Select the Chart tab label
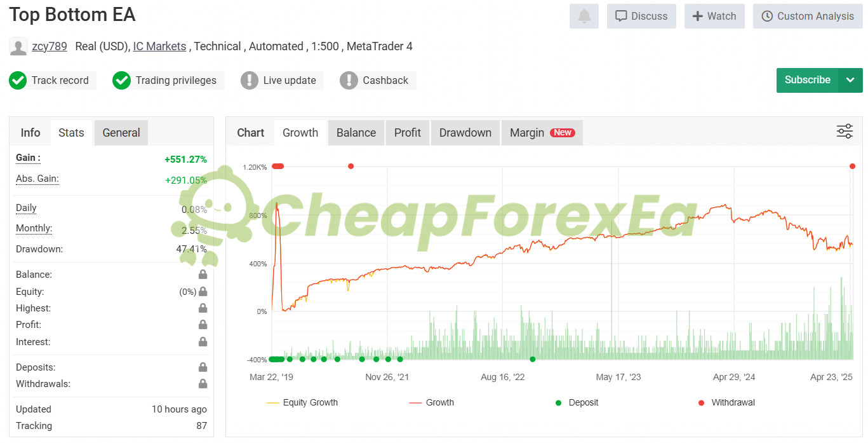The width and height of the screenshot is (868, 443). click(x=250, y=133)
